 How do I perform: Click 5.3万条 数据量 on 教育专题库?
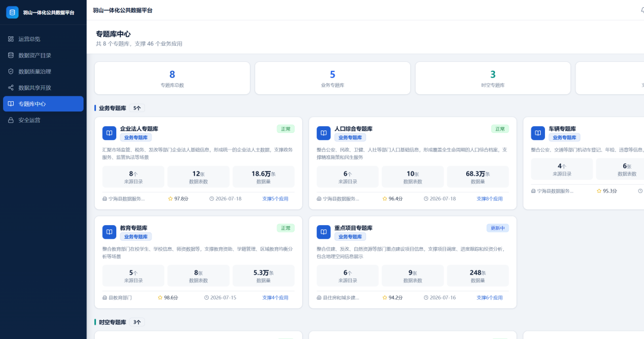pos(264,276)
